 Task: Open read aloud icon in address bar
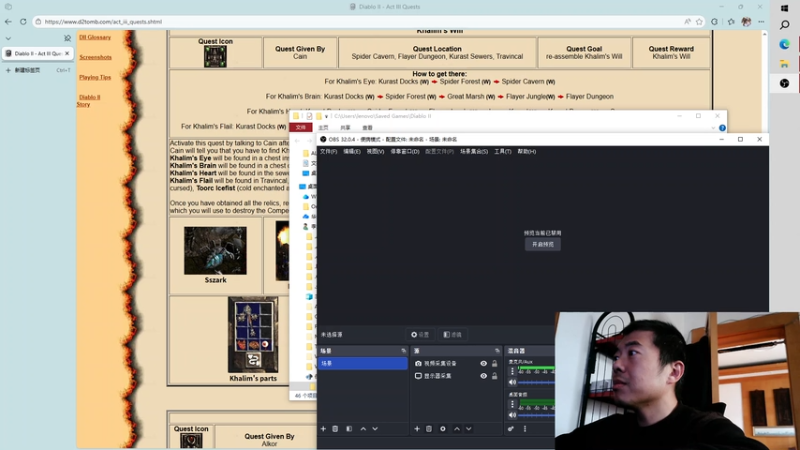[687, 21]
